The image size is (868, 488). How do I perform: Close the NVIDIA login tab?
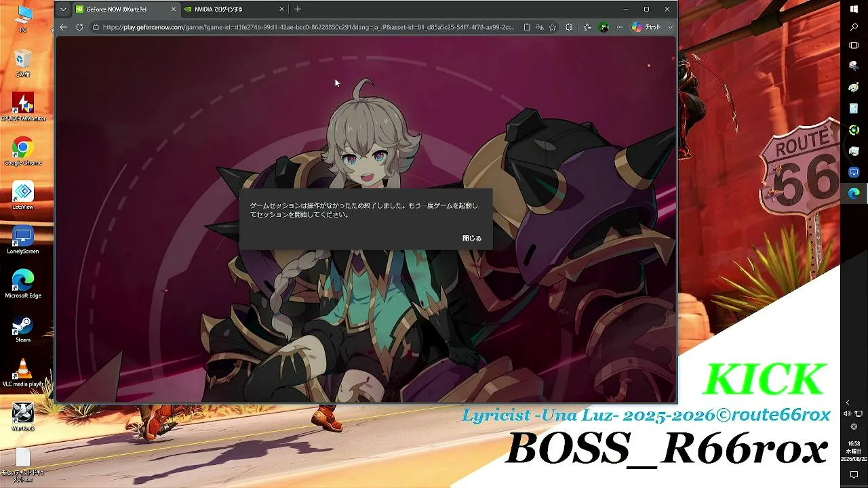(281, 9)
